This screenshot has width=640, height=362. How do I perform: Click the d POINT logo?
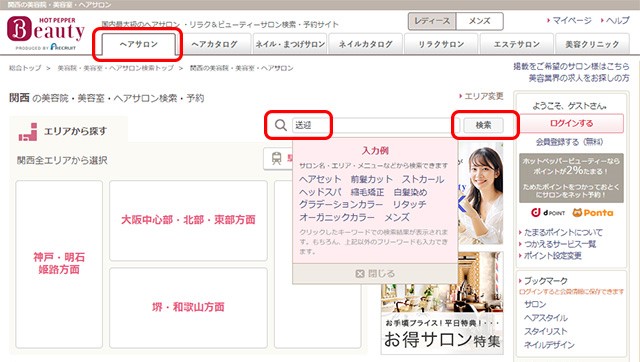(548, 213)
